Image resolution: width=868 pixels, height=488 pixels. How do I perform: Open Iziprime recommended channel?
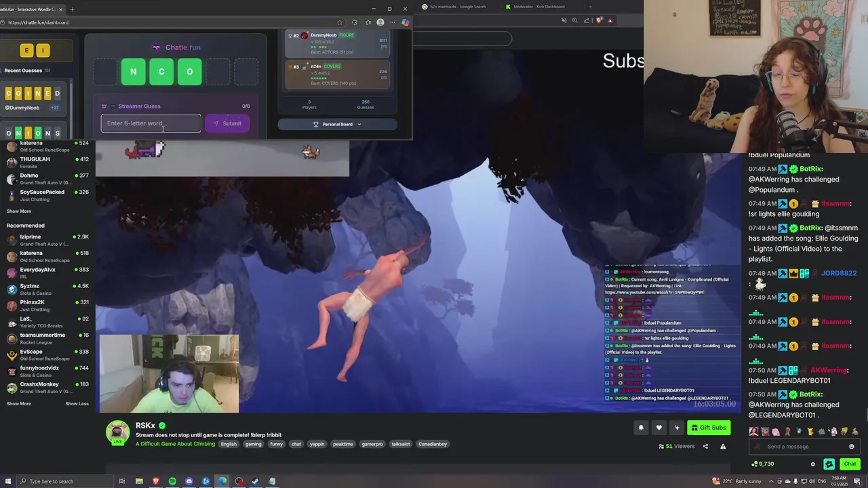47,240
